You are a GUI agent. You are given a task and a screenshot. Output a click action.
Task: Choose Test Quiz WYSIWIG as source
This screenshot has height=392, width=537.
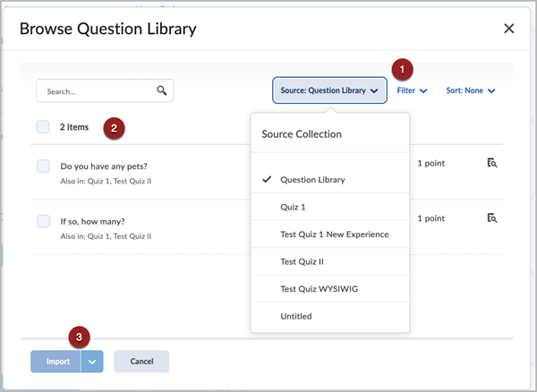(x=330, y=289)
